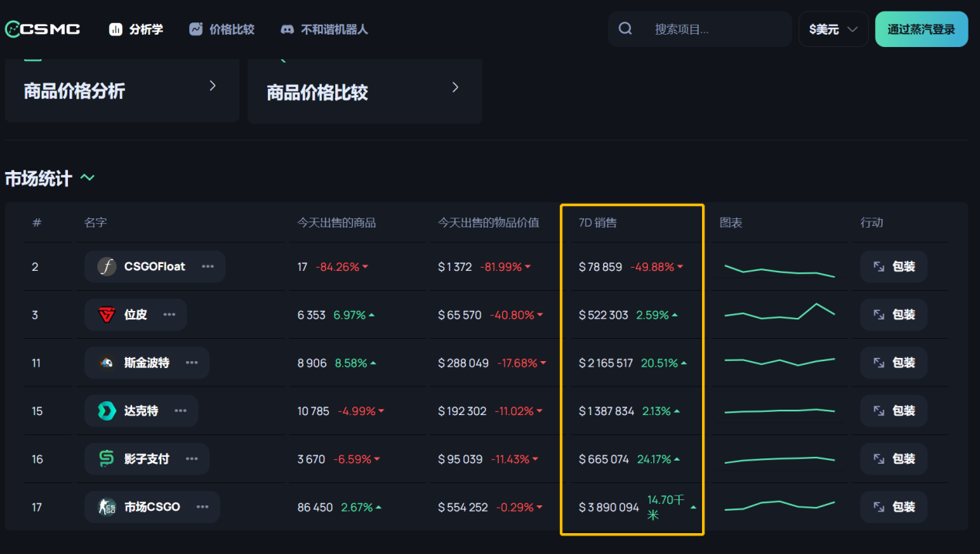Click the sparkline chart for 达克特

click(780, 411)
